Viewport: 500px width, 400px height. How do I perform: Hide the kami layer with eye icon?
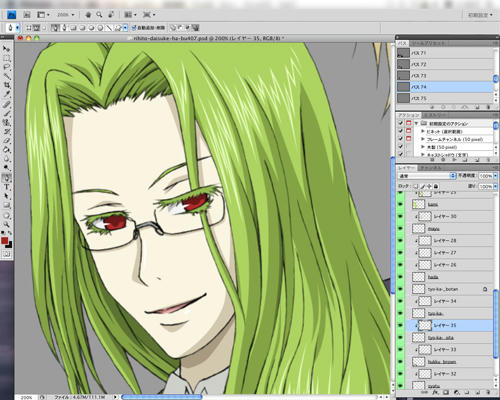click(x=400, y=204)
